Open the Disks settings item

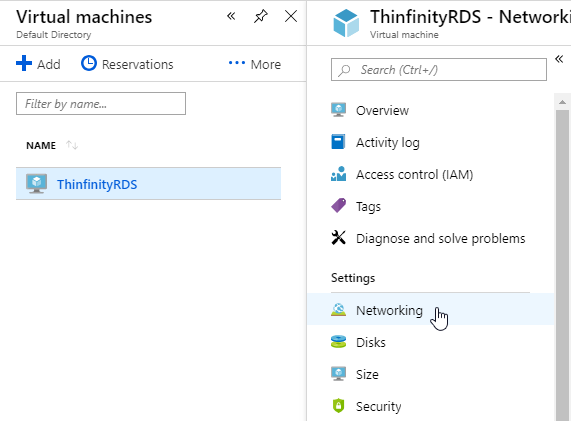click(371, 342)
